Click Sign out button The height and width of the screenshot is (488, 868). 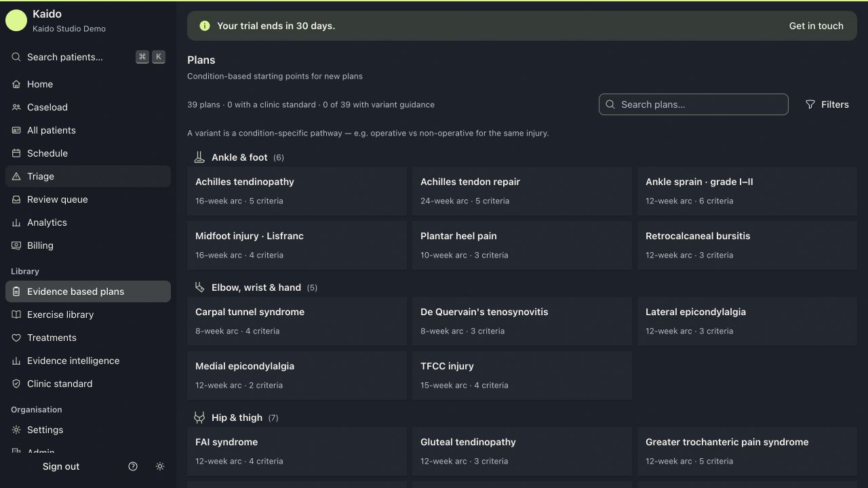point(61,466)
